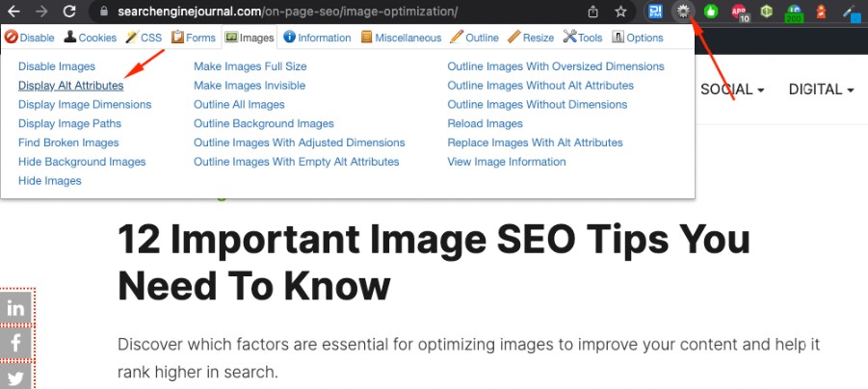The width and height of the screenshot is (868, 389).
Task: Share the article on LinkedIn
Action: click(16, 308)
